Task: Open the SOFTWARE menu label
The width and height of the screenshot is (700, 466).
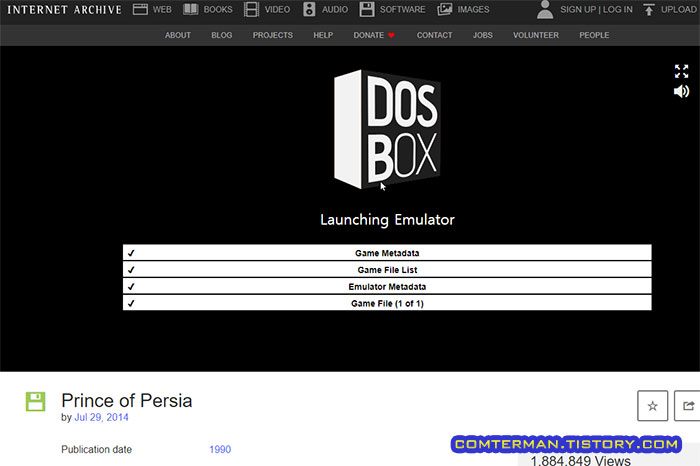Action: click(x=403, y=9)
